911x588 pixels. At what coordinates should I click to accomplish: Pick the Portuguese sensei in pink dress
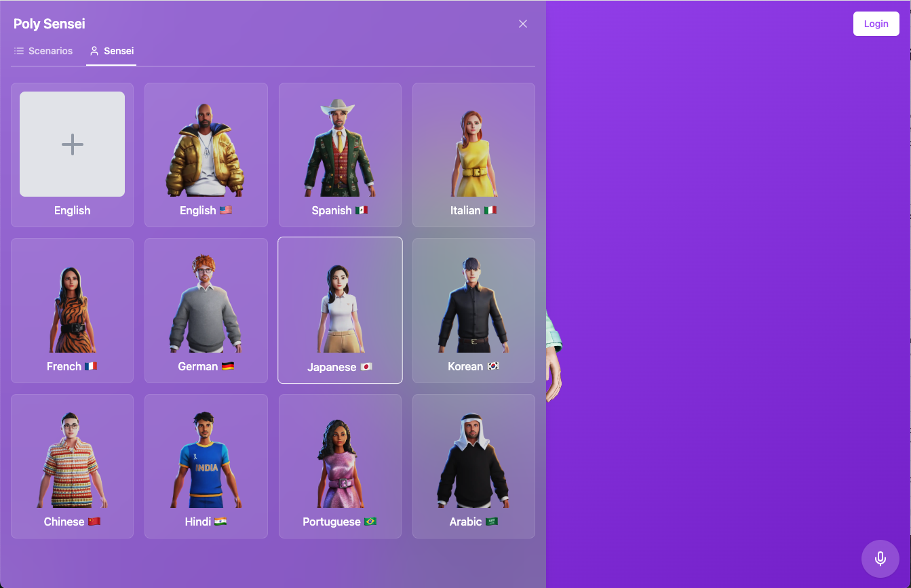pos(339,466)
